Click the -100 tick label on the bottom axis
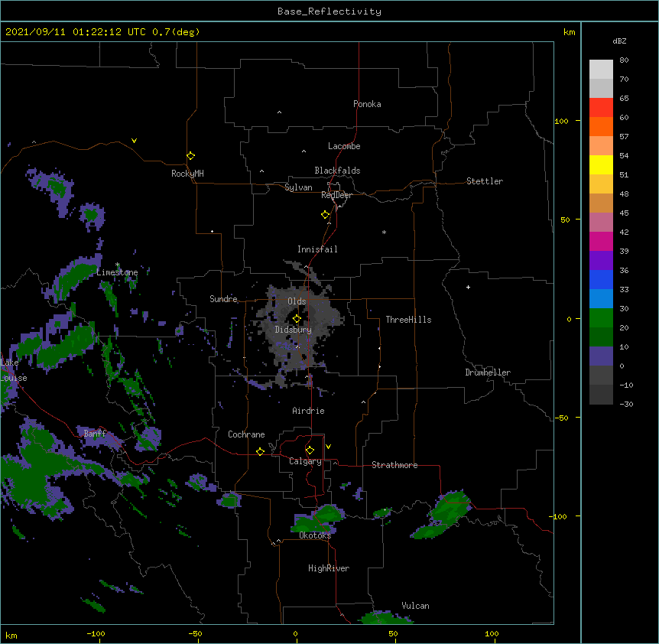 (x=96, y=633)
